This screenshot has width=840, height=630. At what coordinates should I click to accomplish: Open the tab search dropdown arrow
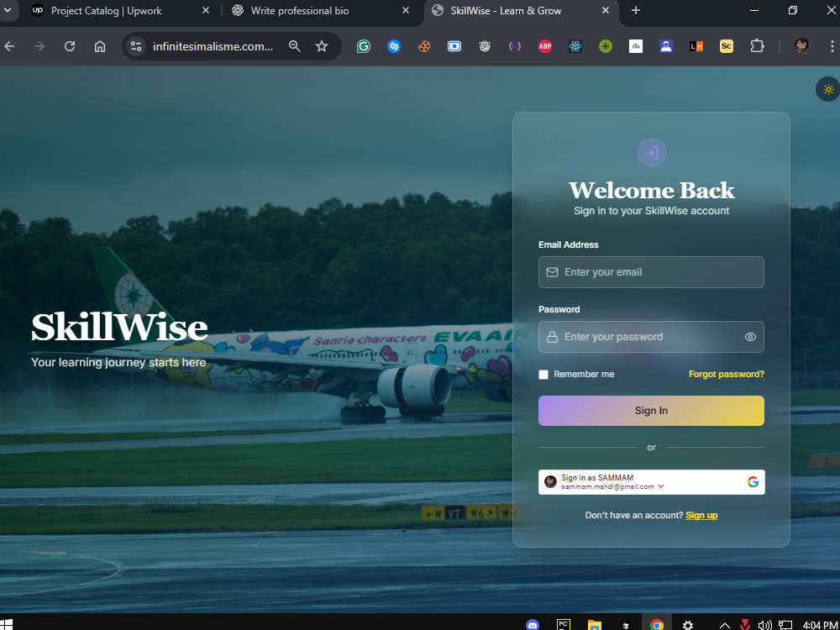[x=8, y=10]
